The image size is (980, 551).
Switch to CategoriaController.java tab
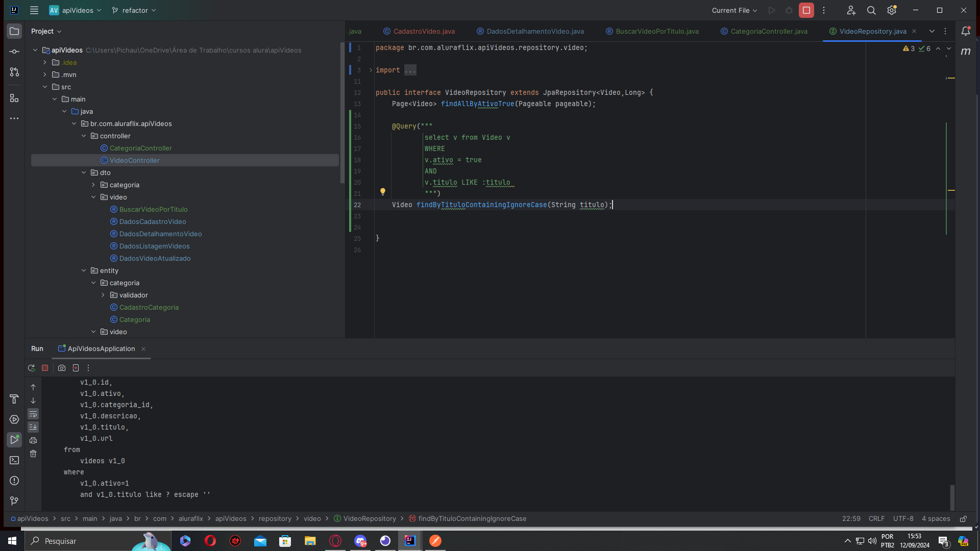[x=764, y=31]
